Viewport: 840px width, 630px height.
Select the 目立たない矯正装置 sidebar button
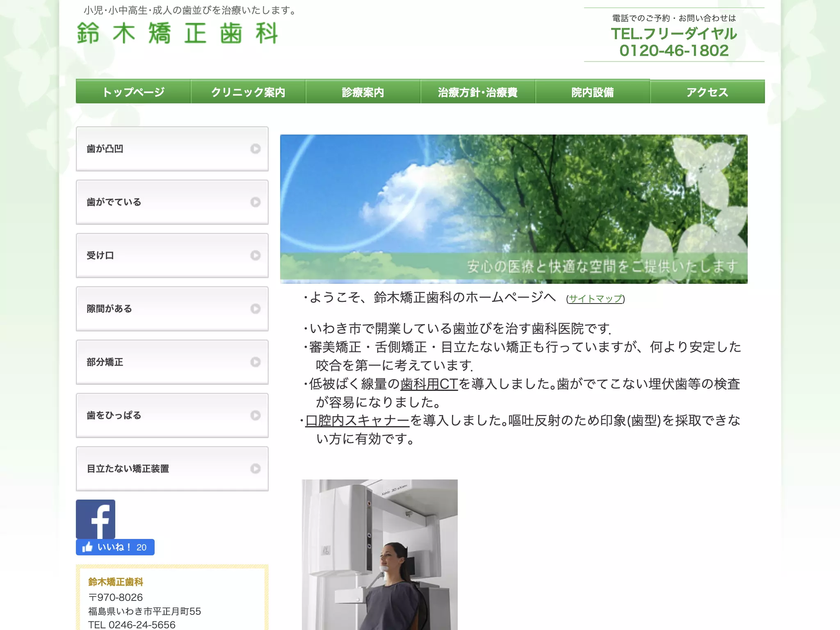click(x=172, y=469)
